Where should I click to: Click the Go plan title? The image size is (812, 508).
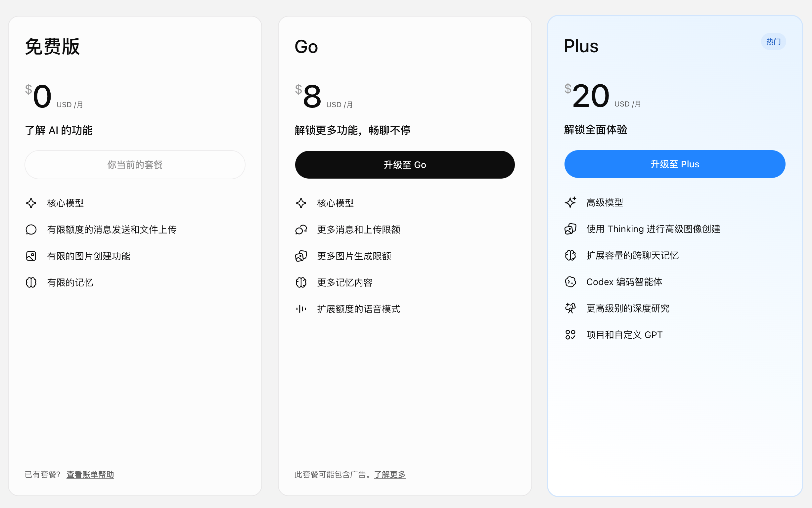[306, 46]
